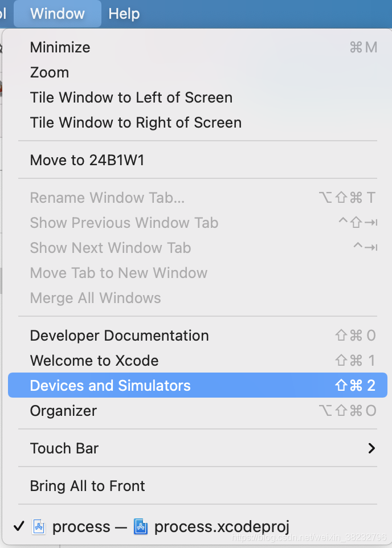Open the Touch Bar submenu

click(198, 448)
